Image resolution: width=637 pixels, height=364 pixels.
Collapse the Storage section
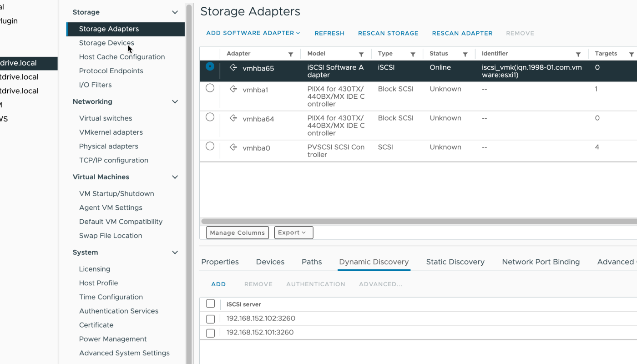[x=175, y=12]
